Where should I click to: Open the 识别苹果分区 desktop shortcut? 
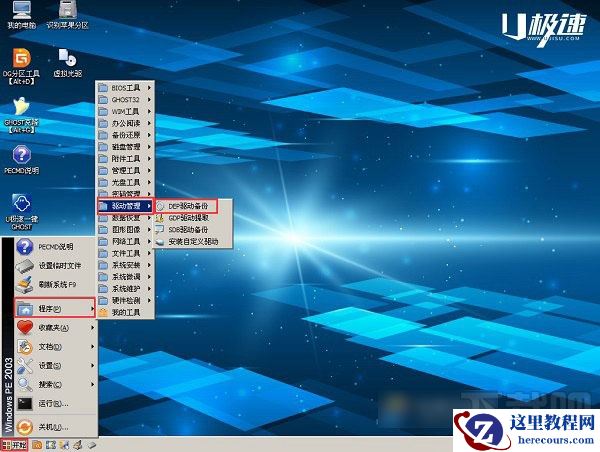coord(68,15)
